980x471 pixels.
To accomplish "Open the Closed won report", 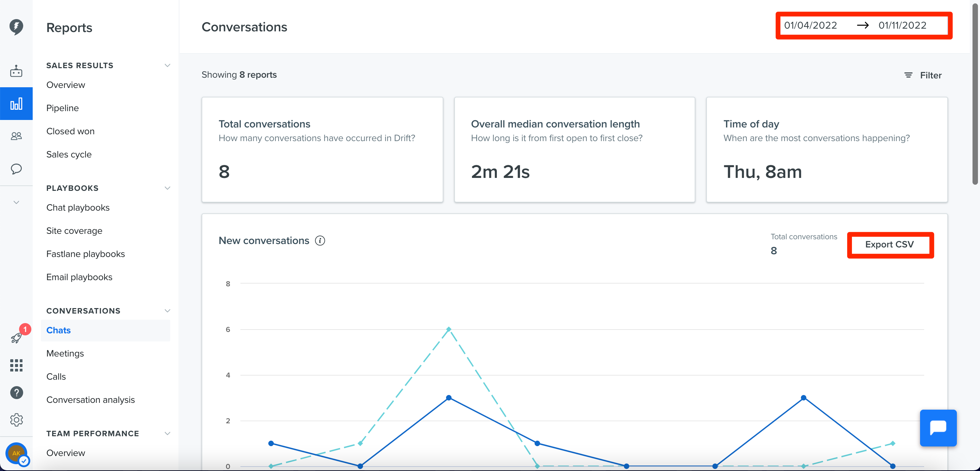I will tap(70, 131).
